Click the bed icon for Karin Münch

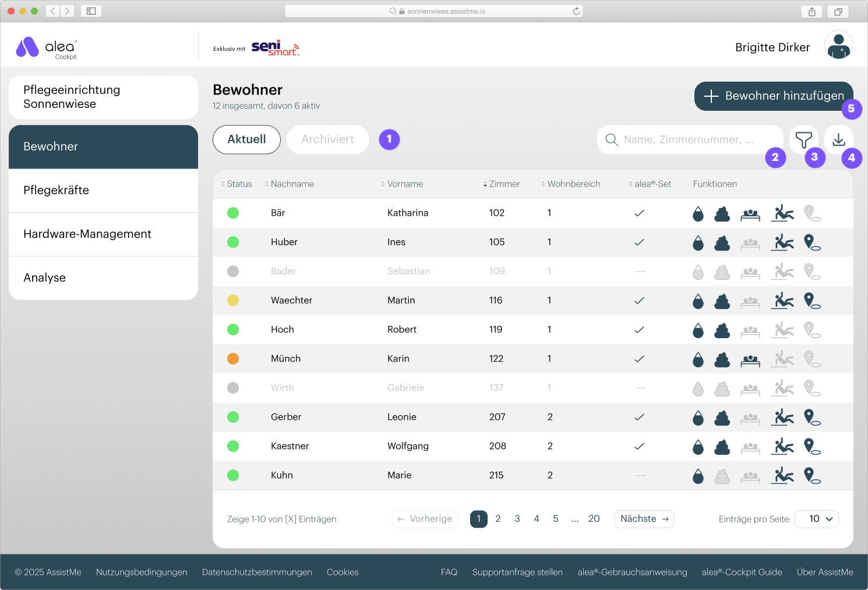pos(750,360)
